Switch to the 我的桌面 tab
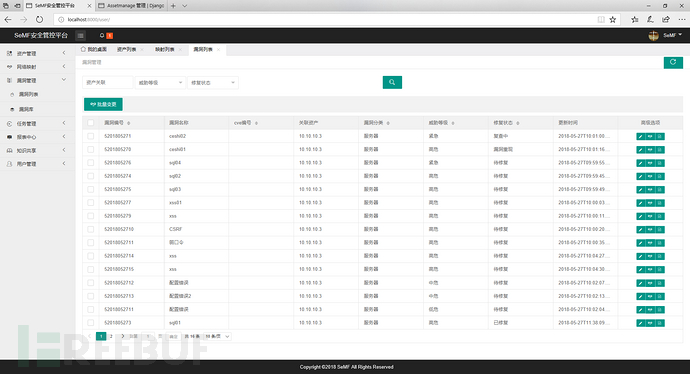The height and width of the screenshot is (374, 690). click(94, 50)
